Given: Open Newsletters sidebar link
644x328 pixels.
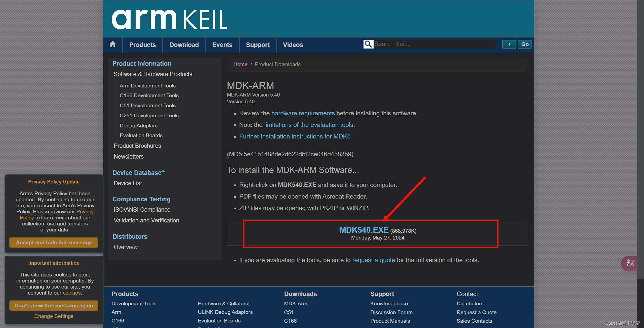Looking at the screenshot, I should [129, 157].
